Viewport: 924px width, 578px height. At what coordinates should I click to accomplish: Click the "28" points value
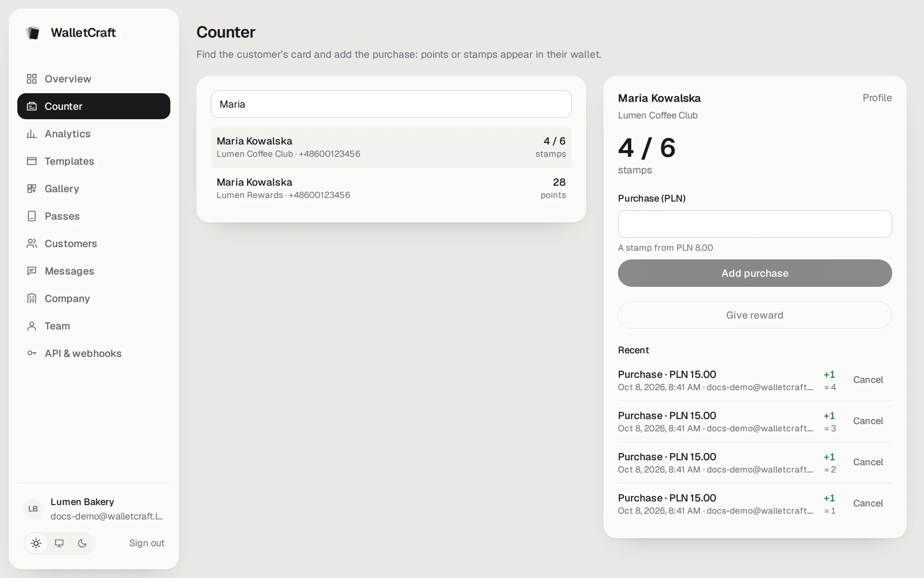pos(559,182)
